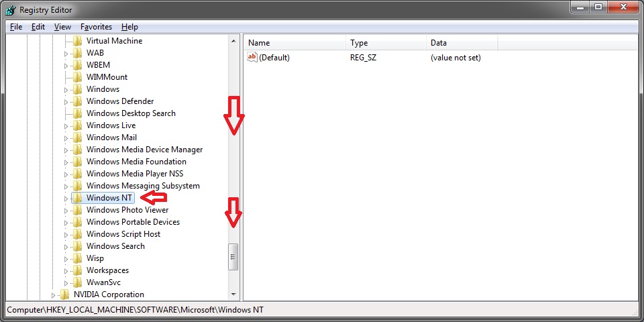Image resolution: width=644 pixels, height=322 pixels.
Task: Expand the Windows key arrow
Action: click(66, 89)
